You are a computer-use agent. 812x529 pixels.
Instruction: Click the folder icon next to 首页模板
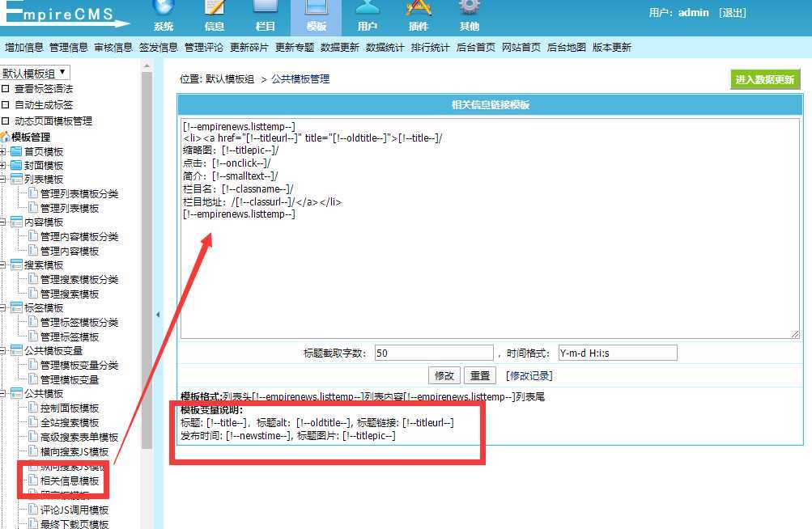pos(16,151)
